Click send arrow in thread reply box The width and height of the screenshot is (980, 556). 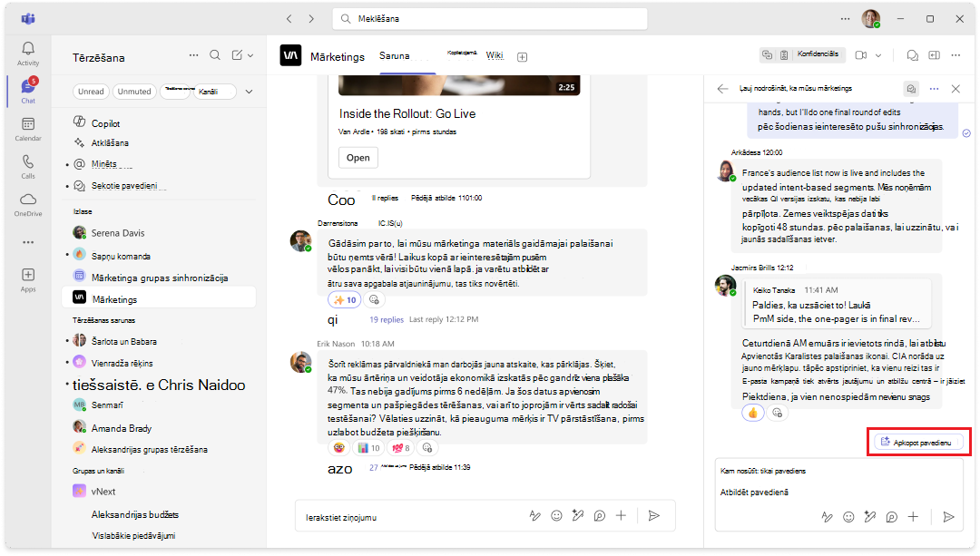pos(948,517)
